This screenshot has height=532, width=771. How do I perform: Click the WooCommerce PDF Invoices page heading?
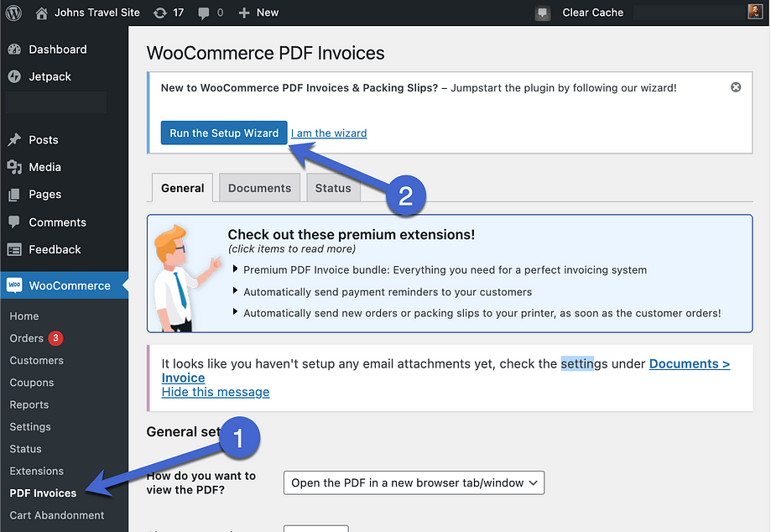265,53
